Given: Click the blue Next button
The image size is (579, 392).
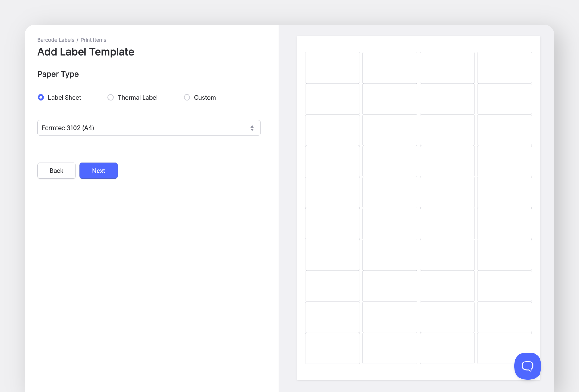Looking at the screenshot, I should coord(98,171).
